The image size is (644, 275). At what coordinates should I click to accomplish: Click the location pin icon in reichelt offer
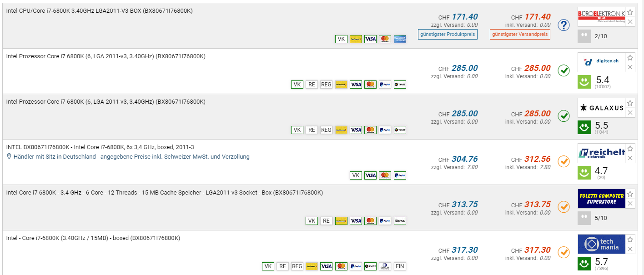point(9,157)
